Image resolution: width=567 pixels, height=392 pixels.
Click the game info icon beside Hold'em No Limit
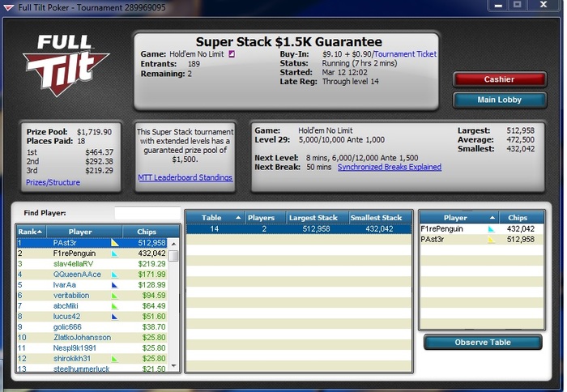tap(232, 54)
